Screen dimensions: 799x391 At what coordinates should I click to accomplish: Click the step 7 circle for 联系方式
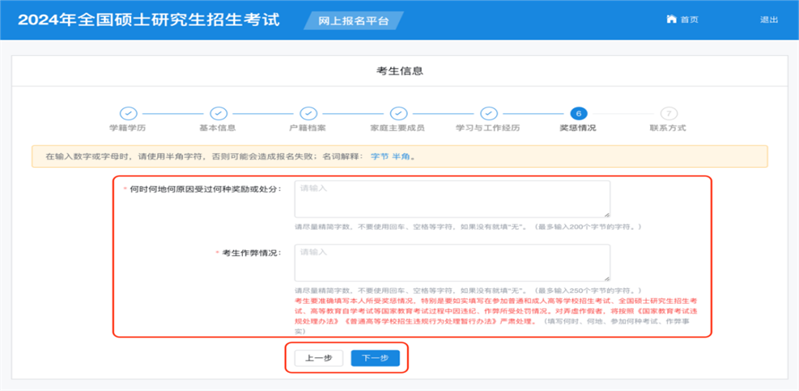coord(669,113)
